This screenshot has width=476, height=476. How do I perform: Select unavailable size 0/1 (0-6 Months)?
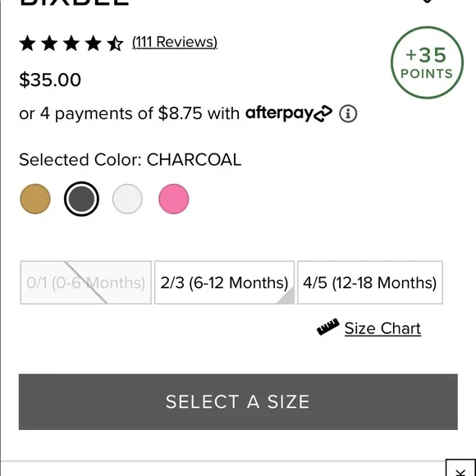click(x=85, y=282)
